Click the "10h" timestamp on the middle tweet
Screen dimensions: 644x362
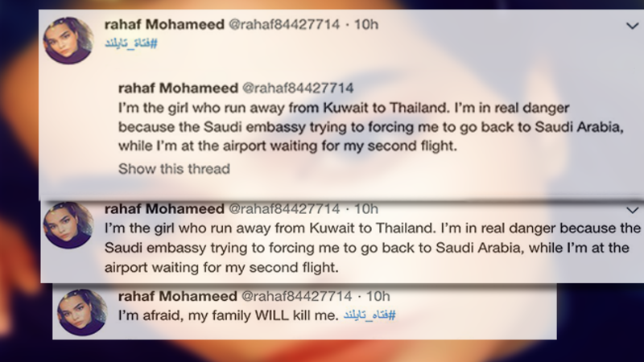(x=366, y=209)
